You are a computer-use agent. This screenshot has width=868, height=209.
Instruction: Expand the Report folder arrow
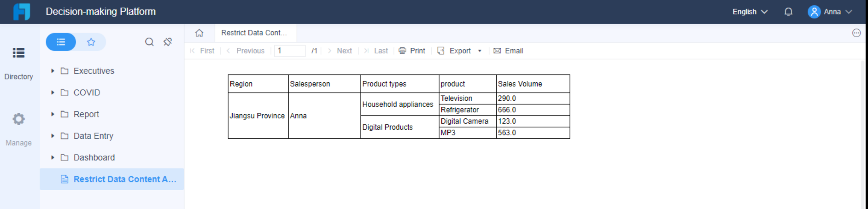point(53,114)
